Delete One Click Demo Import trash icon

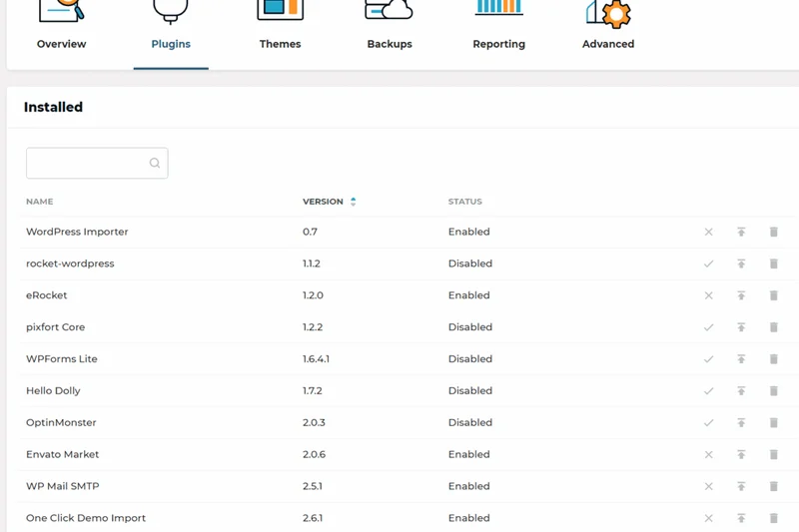click(773, 518)
